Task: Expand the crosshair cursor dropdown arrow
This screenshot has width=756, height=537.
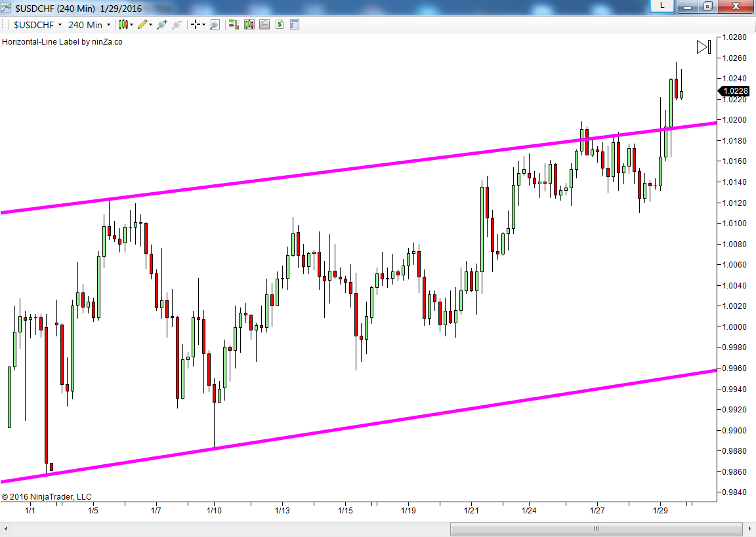Action: (x=203, y=25)
